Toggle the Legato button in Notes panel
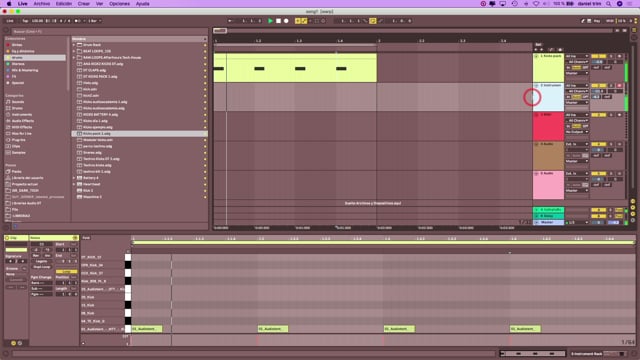 (42, 261)
